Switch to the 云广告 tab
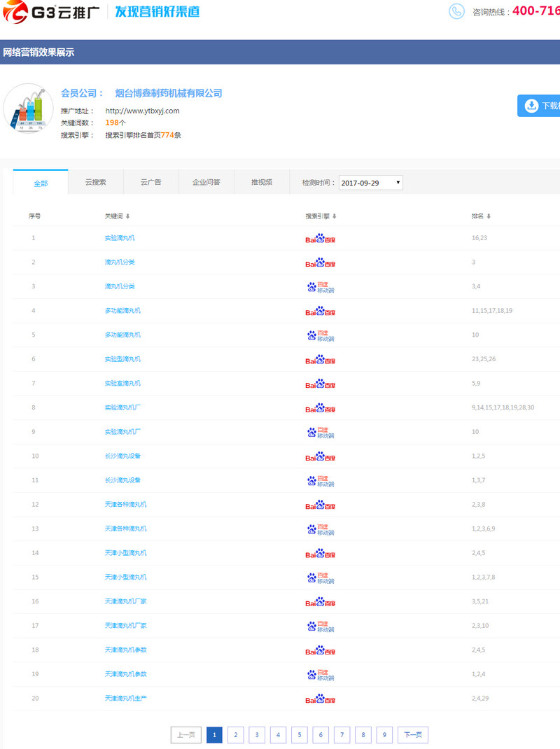 point(150,182)
